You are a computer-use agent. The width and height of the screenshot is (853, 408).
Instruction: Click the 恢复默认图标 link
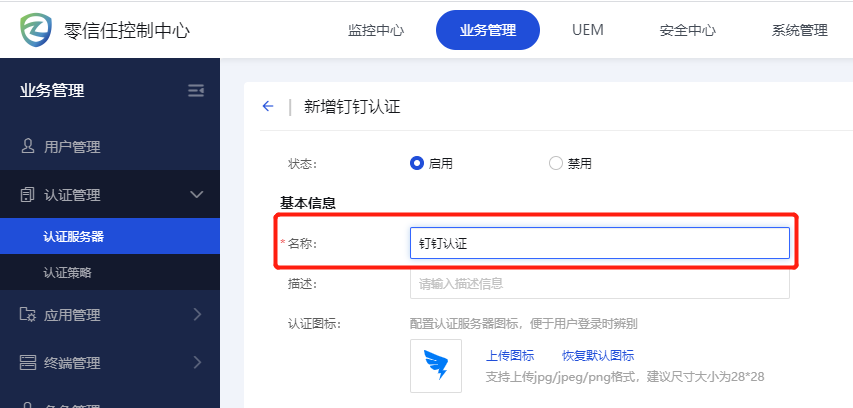[597, 355]
